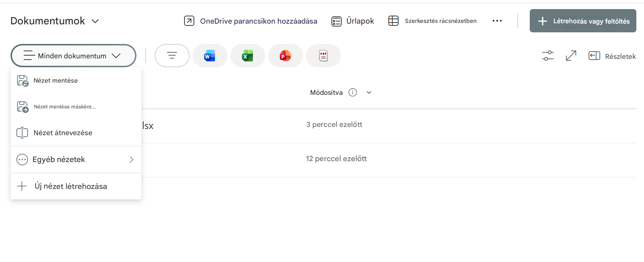
Task: Click OneDrive parancsikon hozzáadása
Action: click(250, 21)
